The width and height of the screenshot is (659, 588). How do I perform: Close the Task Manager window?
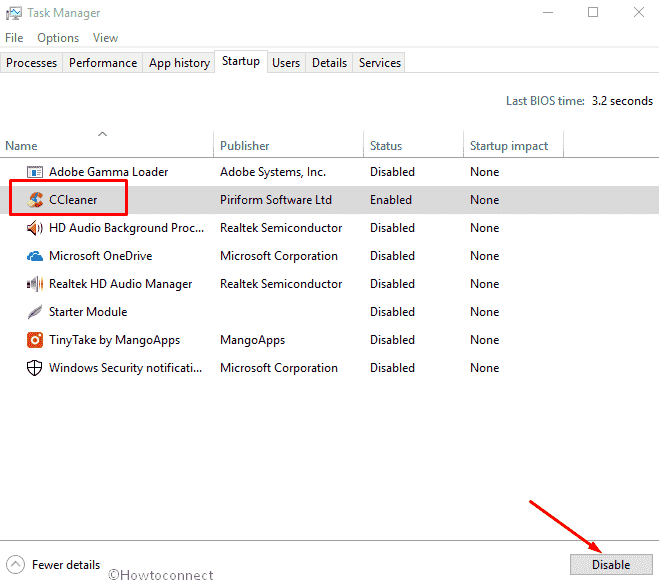(x=639, y=13)
